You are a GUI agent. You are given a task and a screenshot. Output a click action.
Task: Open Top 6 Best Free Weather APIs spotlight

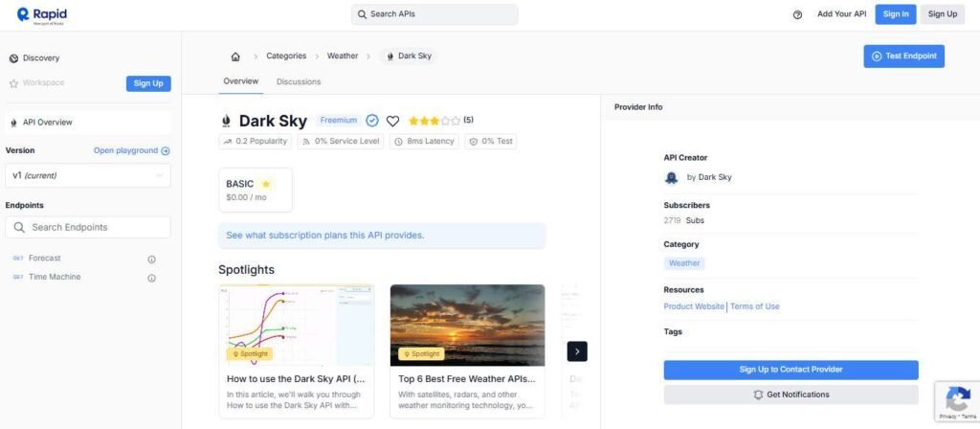(467, 351)
